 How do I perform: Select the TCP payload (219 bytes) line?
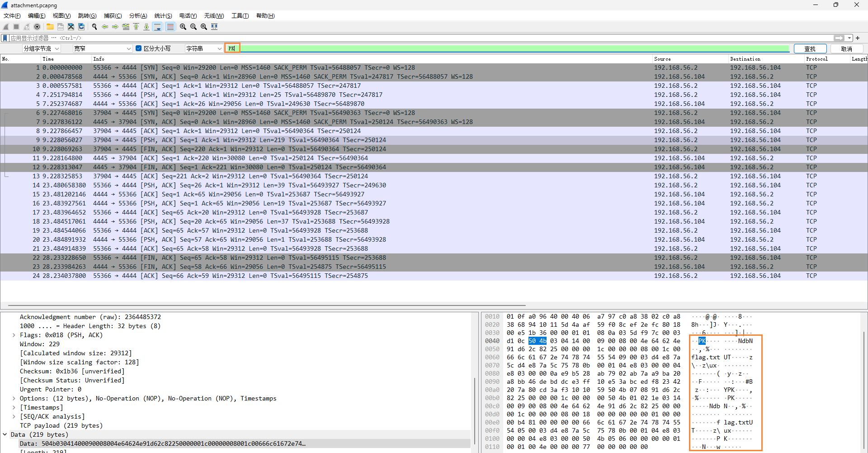coord(61,425)
